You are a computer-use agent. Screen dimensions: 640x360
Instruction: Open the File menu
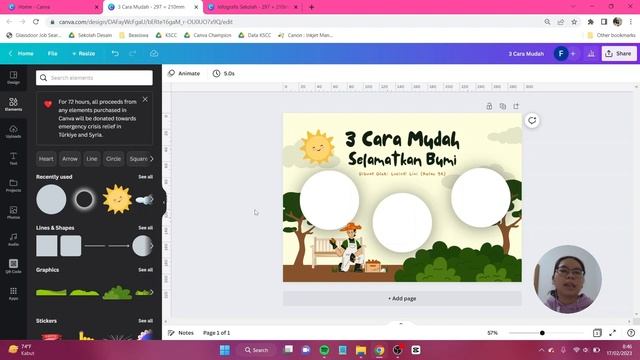(x=53, y=53)
